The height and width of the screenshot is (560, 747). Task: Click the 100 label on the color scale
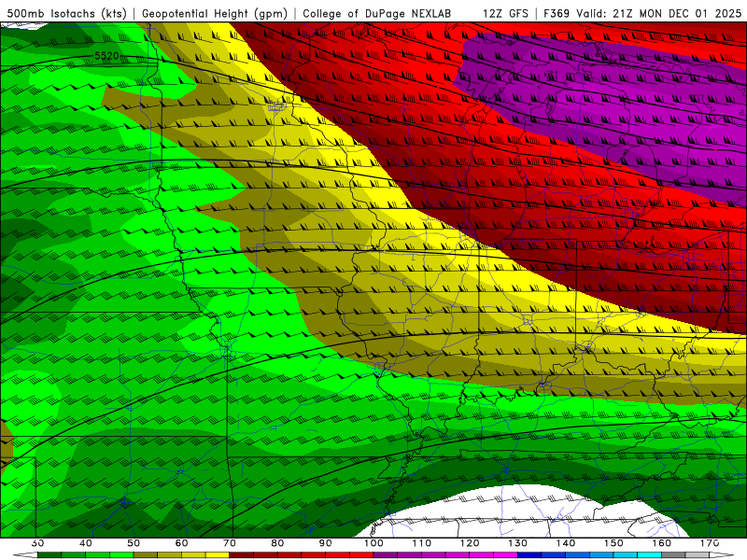[373, 543]
